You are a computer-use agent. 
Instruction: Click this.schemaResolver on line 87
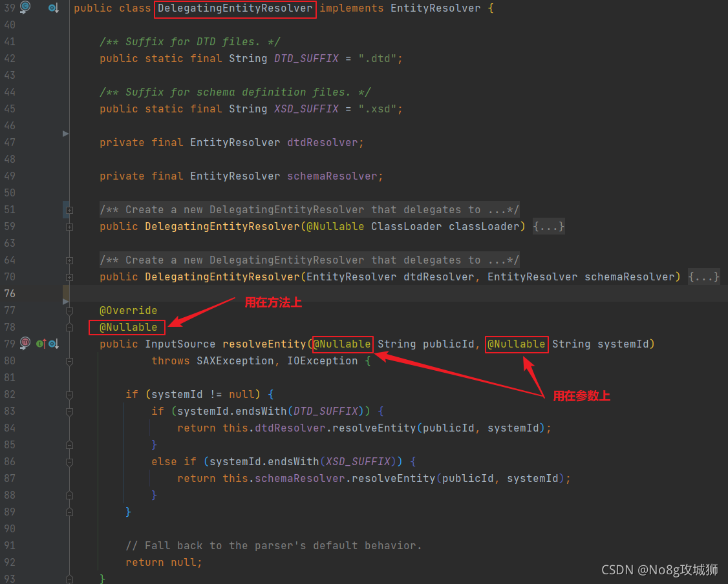[283, 479]
